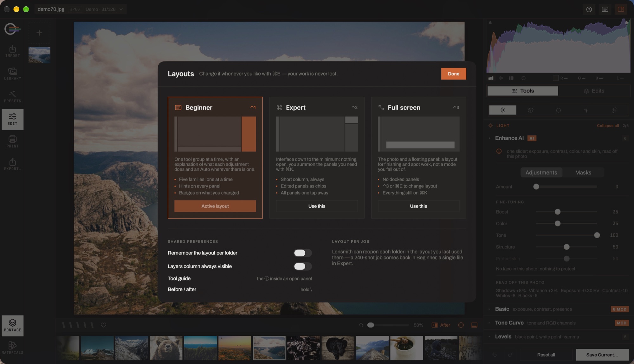
Task: Toggle highlight clipping triangle on histogram
Action: pos(627,22)
